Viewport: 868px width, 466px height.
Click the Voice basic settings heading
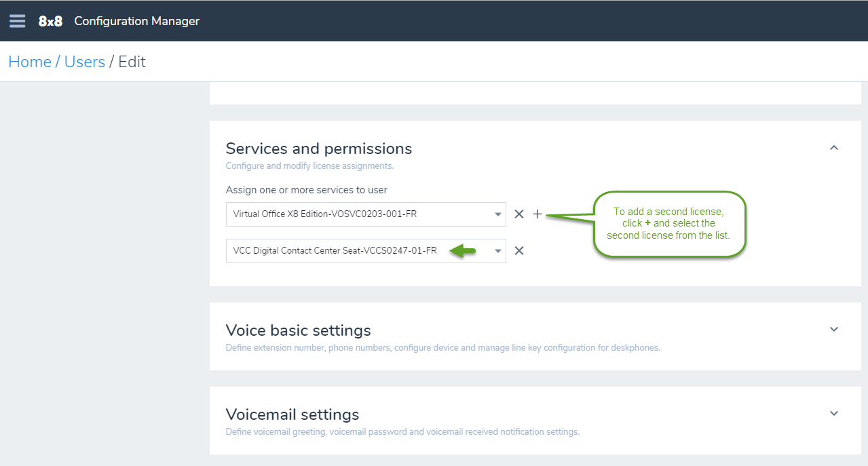299,330
